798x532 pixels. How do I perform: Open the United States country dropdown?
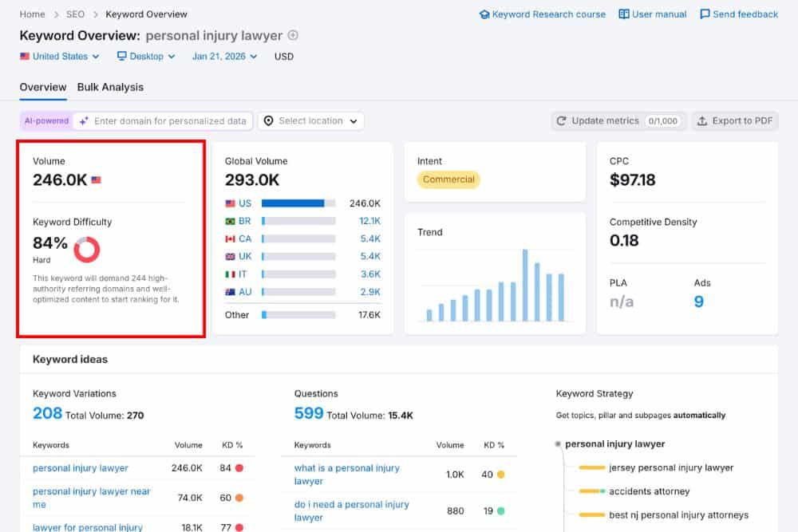tap(60, 57)
